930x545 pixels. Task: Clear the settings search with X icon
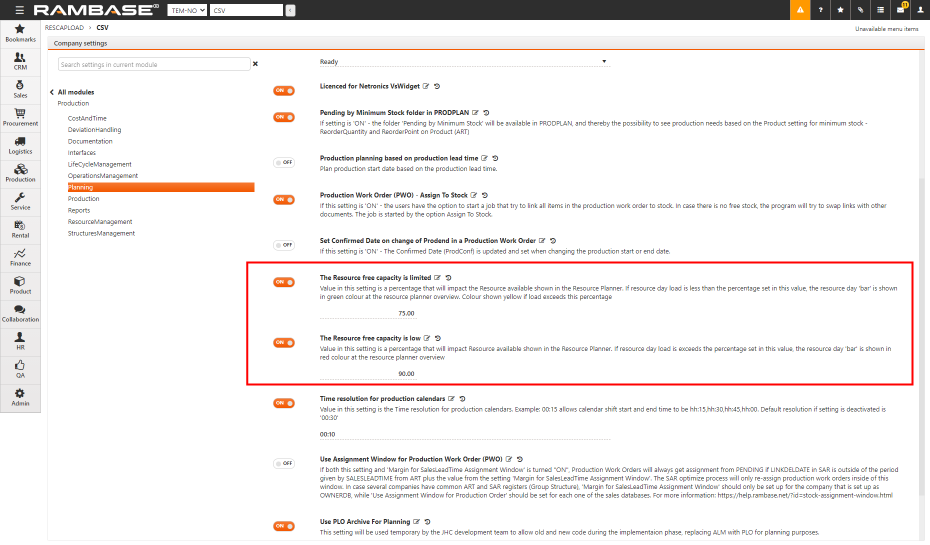pos(255,64)
